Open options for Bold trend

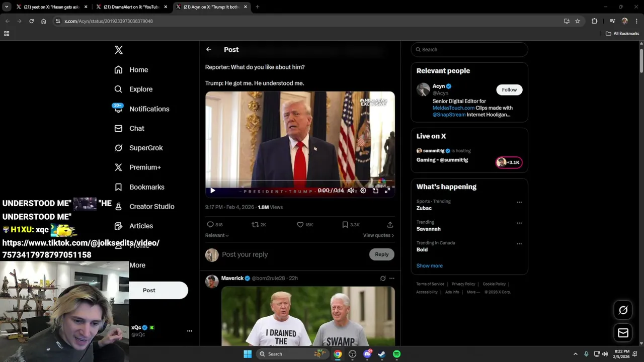coord(519,244)
